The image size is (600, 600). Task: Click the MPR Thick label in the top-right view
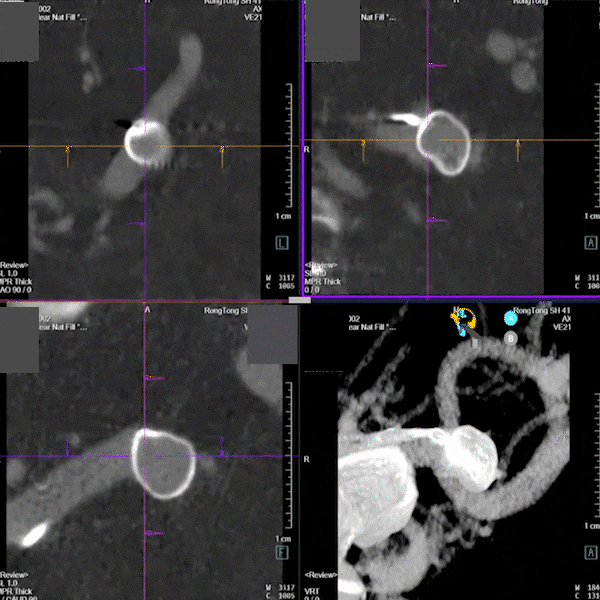click(323, 282)
